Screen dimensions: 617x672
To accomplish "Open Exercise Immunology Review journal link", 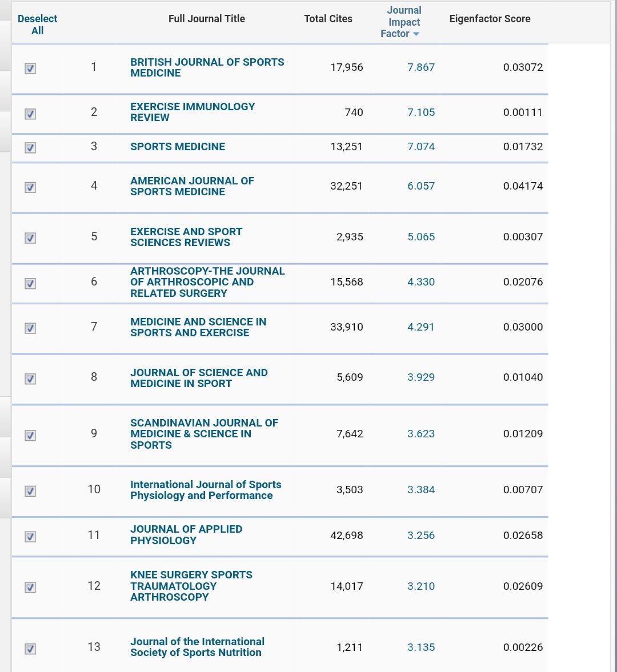I will coord(193,112).
